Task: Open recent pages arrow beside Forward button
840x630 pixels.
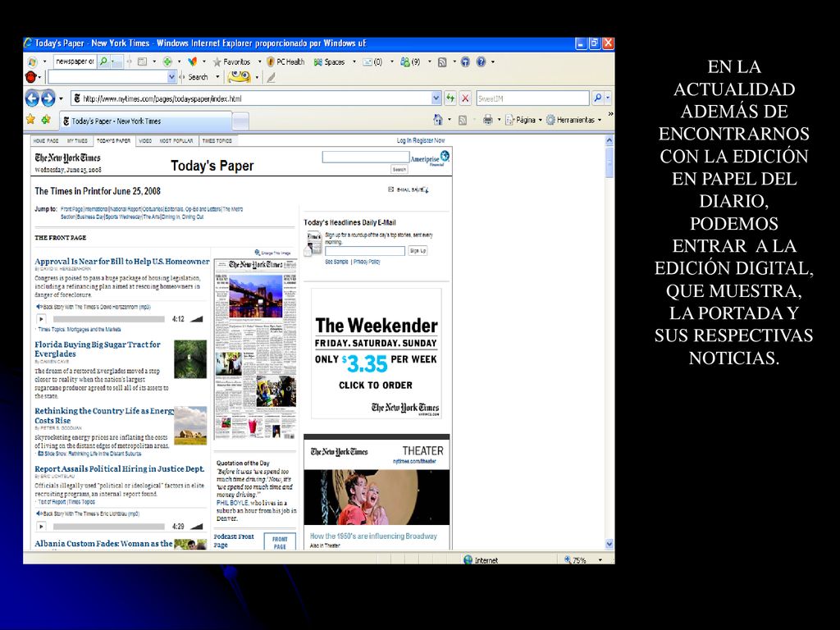Action: pos(61,98)
